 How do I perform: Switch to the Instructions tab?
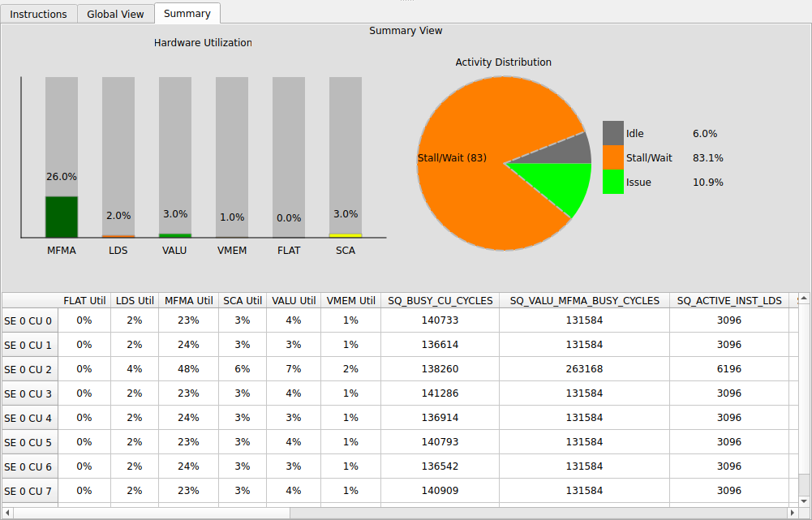tap(39, 14)
